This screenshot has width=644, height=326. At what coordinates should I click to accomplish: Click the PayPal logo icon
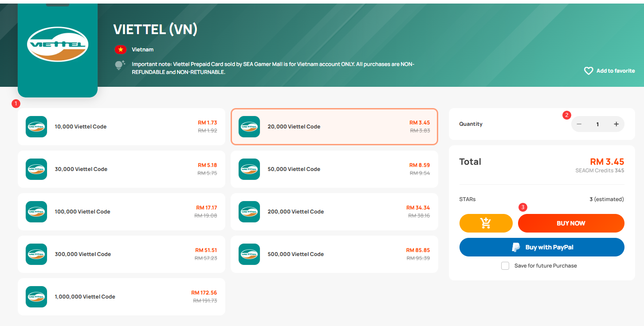tap(516, 247)
